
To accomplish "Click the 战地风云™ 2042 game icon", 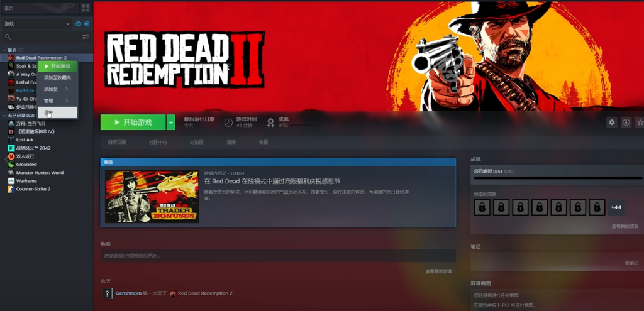I will 11,148.
